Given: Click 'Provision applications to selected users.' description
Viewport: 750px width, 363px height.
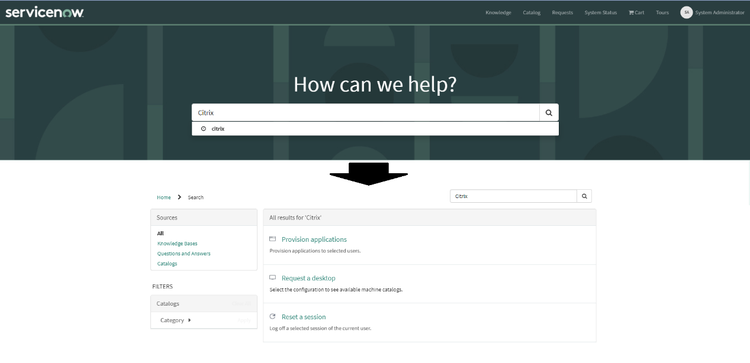Looking at the screenshot, I should pos(315,251).
